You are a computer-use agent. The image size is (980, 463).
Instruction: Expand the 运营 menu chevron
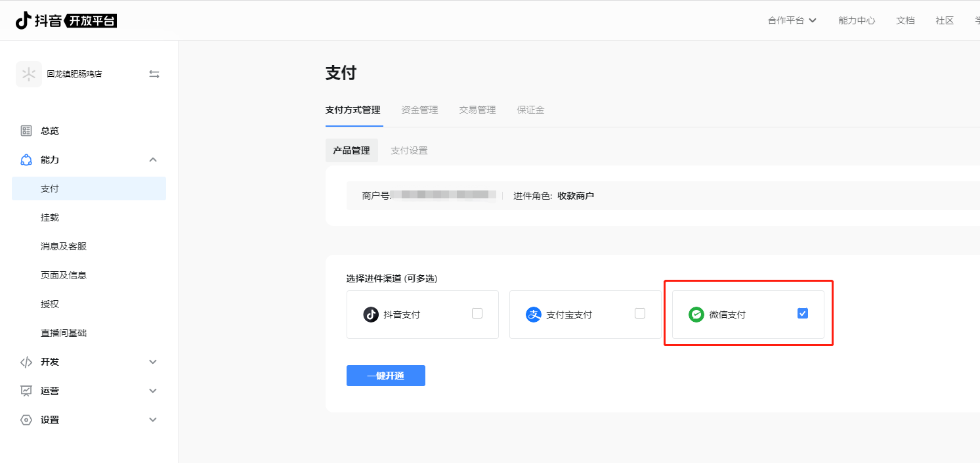coord(153,391)
